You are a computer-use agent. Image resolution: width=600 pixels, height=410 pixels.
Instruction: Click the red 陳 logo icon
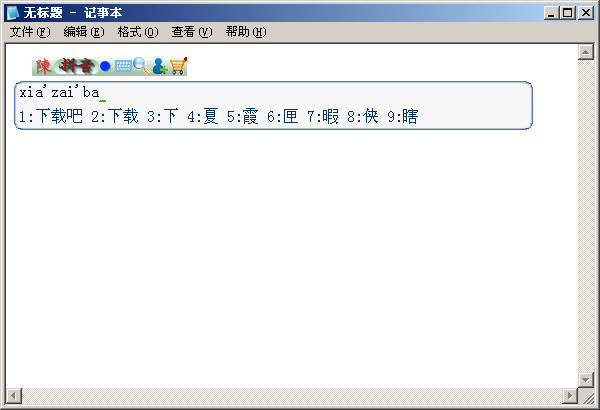click(x=43, y=67)
